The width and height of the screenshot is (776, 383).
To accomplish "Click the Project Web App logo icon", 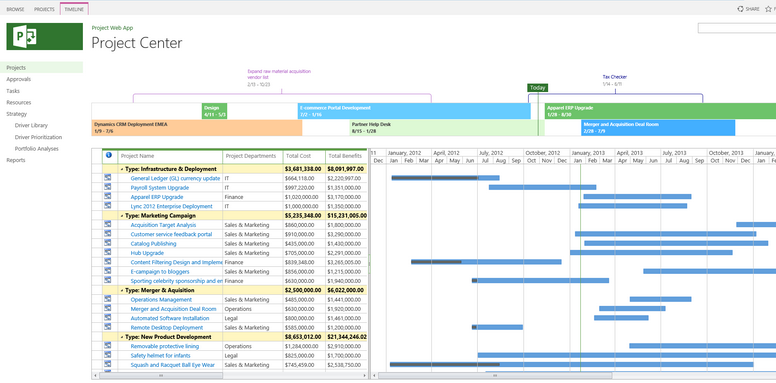I will coord(44,36).
